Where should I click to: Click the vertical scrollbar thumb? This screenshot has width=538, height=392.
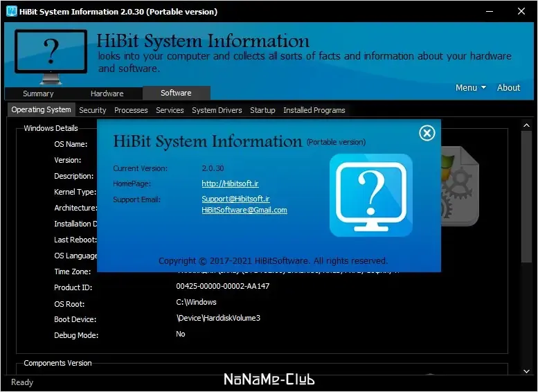526,197
